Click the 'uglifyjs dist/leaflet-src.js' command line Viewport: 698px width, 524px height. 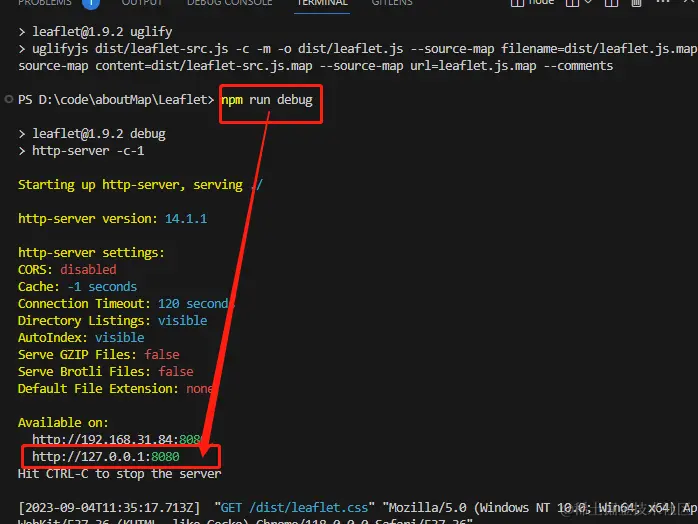click(x=363, y=49)
